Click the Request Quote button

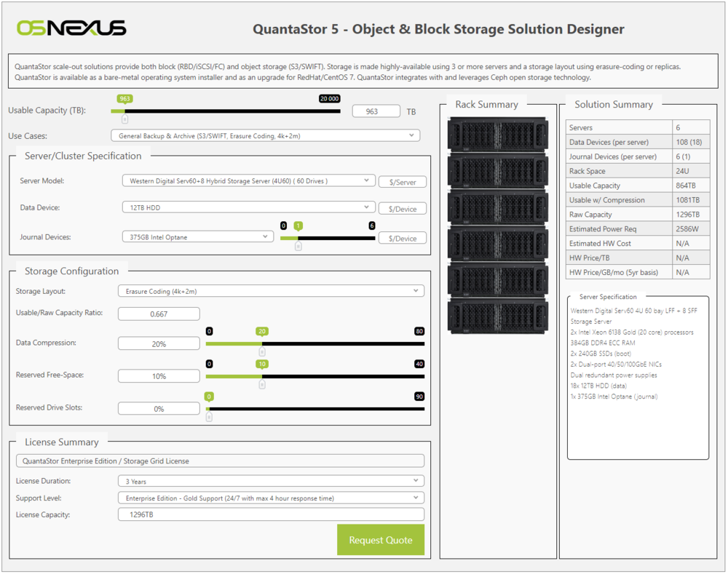[381, 540]
